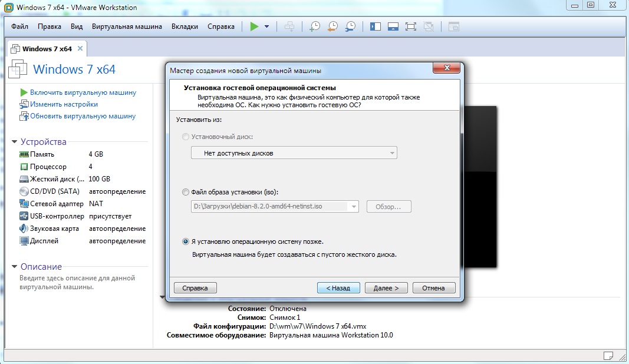Select Файл образа установки (iso) radio button
Screen dimensions: 629x364
coord(185,192)
